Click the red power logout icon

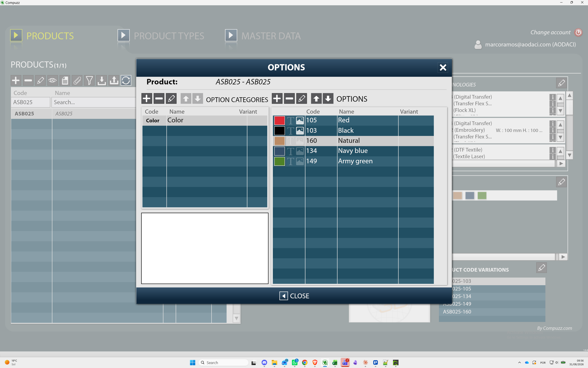tap(578, 32)
